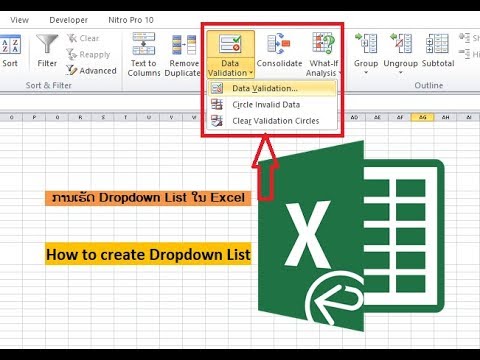Click the Filter funnel icon
This screenshot has width=480, height=360.
[47, 44]
